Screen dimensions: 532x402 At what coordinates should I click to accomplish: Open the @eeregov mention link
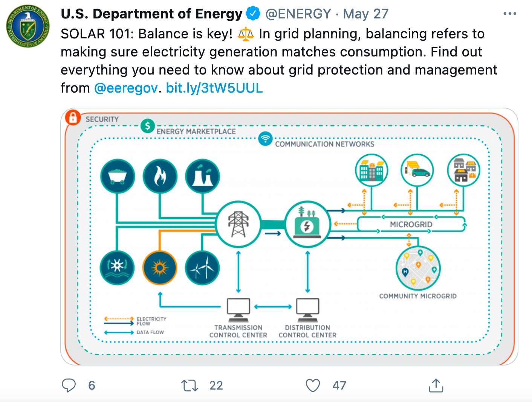(126, 88)
